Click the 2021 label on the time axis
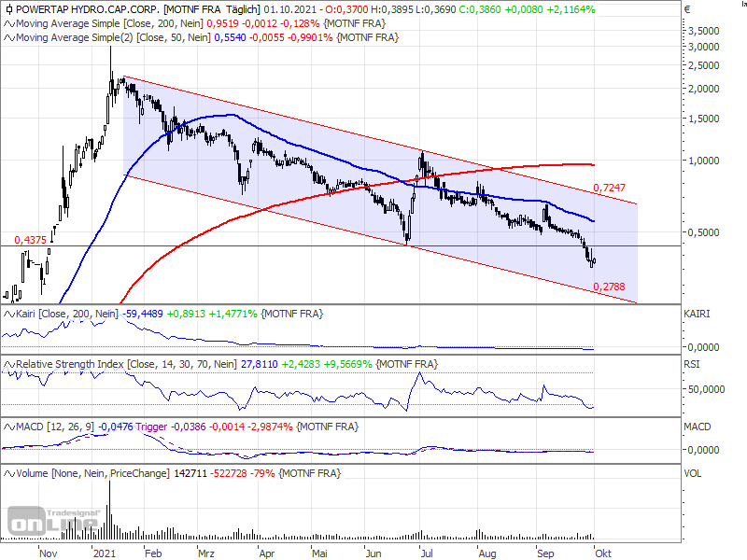The image size is (747, 560). coord(105,553)
